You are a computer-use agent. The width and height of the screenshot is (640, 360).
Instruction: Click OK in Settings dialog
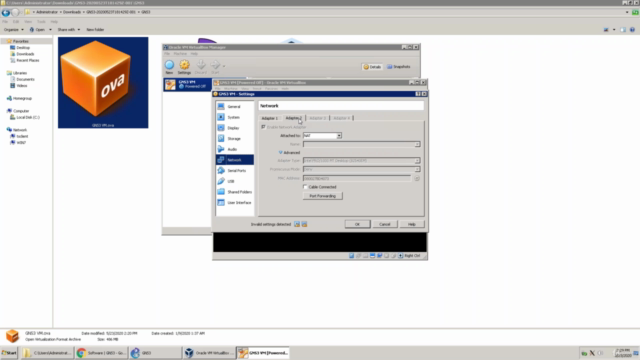[x=357, y=224]
